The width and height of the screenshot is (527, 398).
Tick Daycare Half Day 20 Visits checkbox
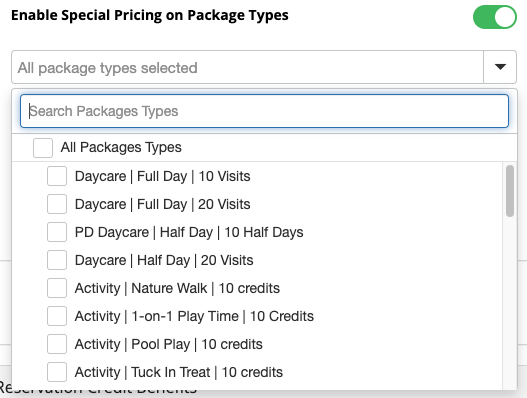click(57, 260)
